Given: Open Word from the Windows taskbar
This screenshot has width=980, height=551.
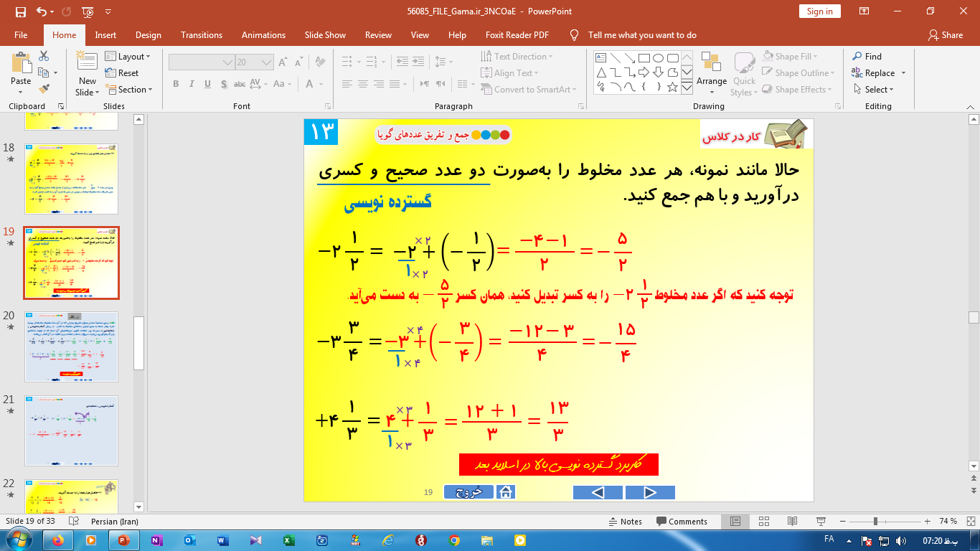Looking at the screenshot, I should (221, 540).
